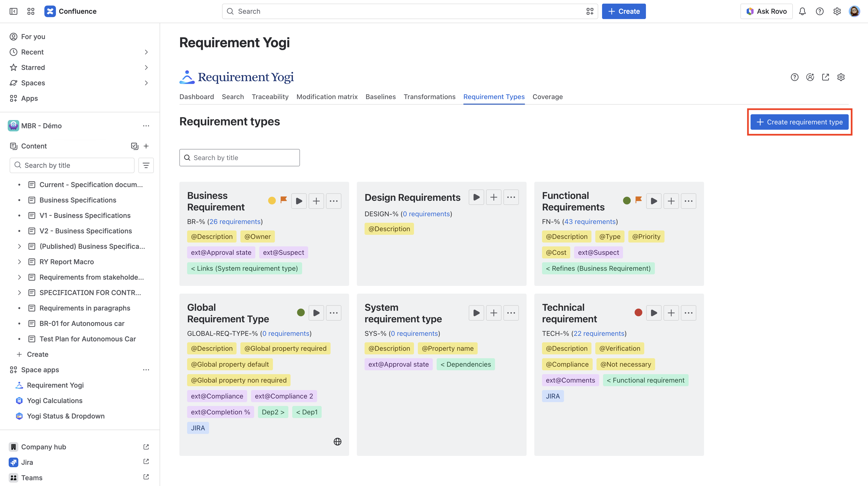The image size is (868, 486).
Task: Run play button on Business Requirement card
Action: pyautogui.click(x=299, y=201)
